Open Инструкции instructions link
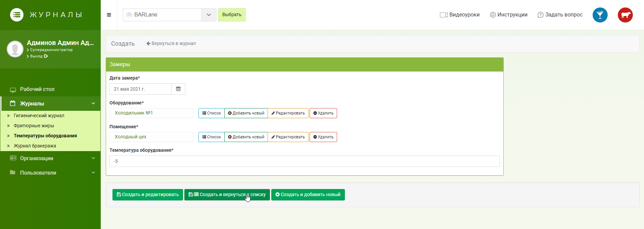Image resolution: width=644 pixels, height=229 pixels. click(509, 15)
